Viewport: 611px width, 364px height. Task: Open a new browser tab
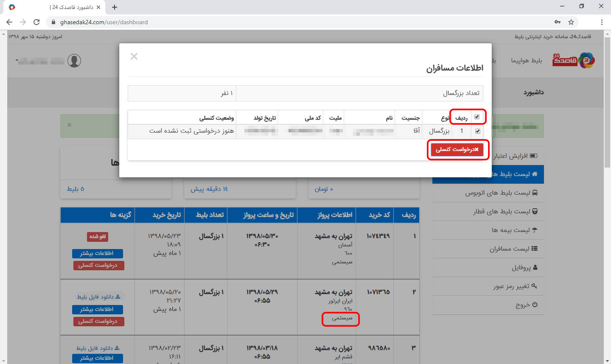(115, 7)
